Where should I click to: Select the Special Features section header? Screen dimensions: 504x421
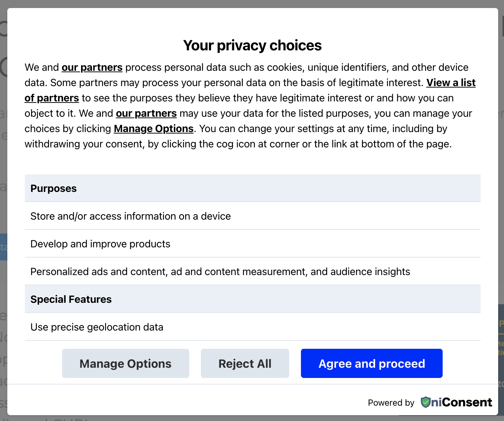click(71, 299)
